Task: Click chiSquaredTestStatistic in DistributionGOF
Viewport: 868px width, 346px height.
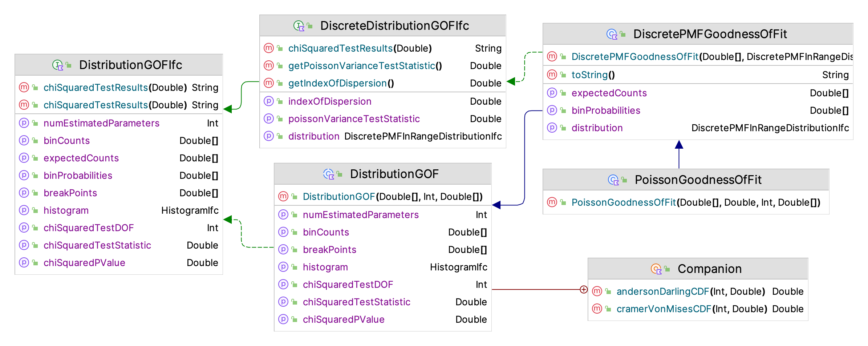Action: tap(357, 302)
